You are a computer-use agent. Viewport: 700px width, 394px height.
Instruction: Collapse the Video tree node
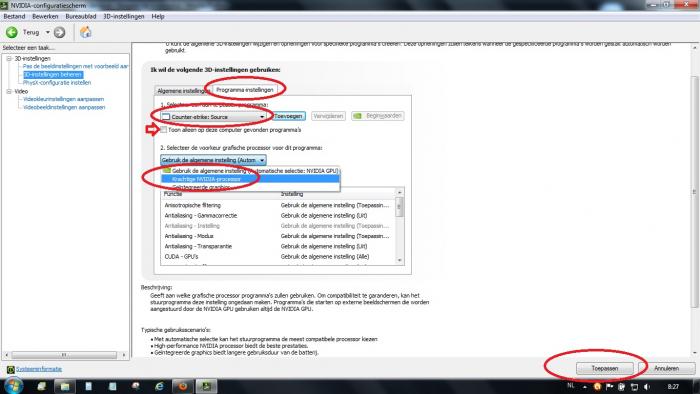tap(9, 91)
